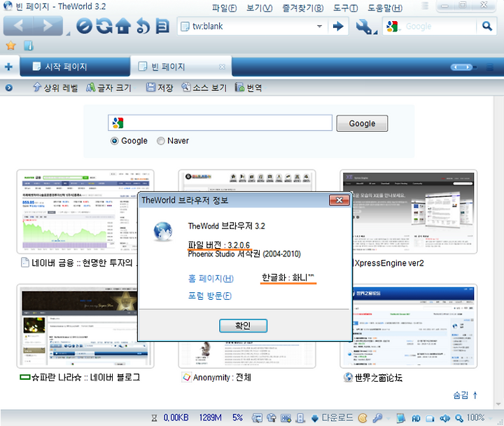Image resolution: width=504 pixels, height=426 pixels.
Task: Open the XpressEngine ver2 thumbnail
Action: tap(408, 212)
